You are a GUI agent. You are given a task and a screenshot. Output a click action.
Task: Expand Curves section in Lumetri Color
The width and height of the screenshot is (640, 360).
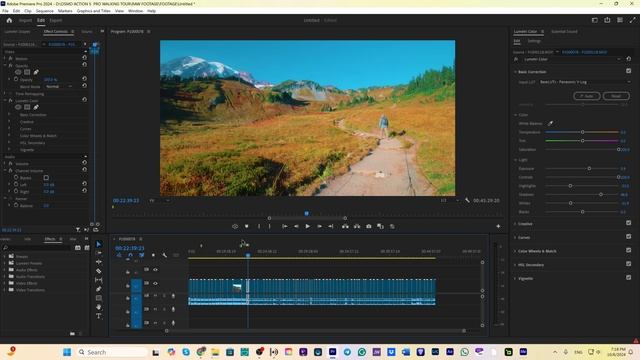pos(515,237)
